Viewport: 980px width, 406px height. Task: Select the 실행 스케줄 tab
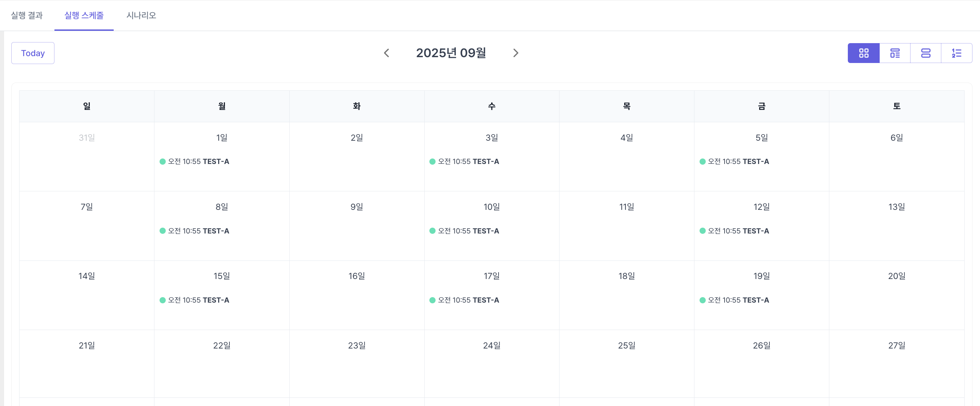(x=84, y=15)
